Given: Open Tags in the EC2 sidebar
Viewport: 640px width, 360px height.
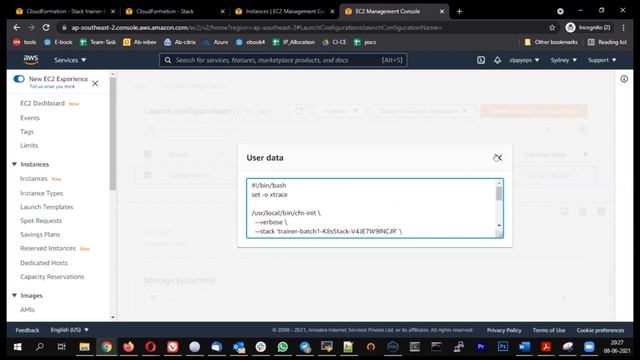Looking at the screenshot, I should click(27, 132).
